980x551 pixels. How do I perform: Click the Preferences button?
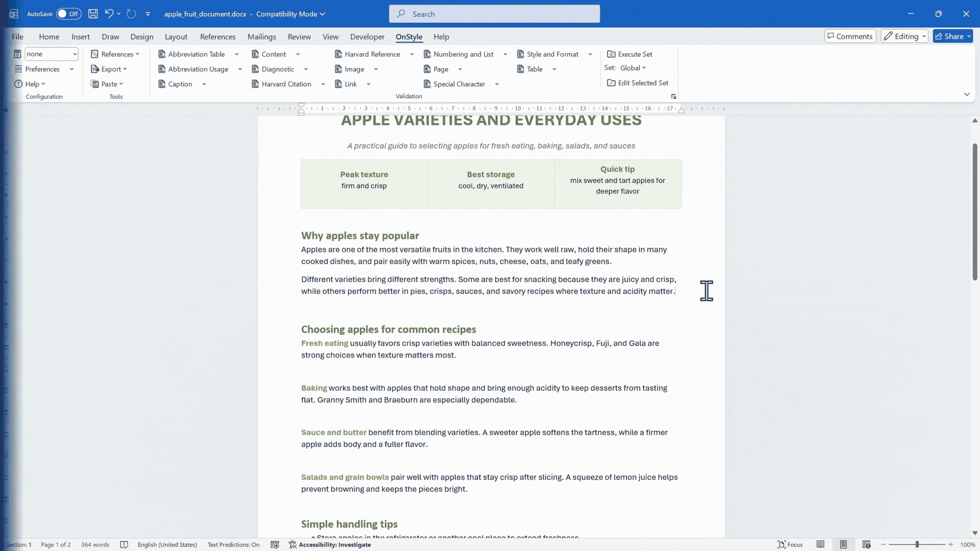(37, 69)
